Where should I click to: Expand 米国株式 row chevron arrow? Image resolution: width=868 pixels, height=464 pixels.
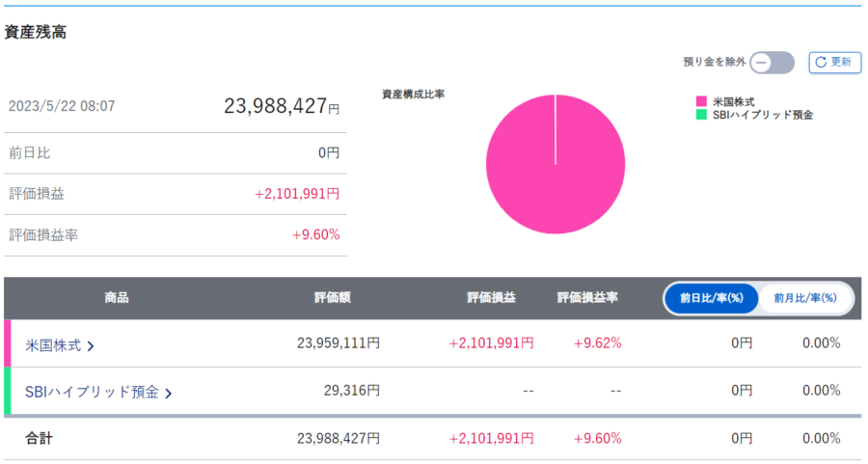click(91, 345)
